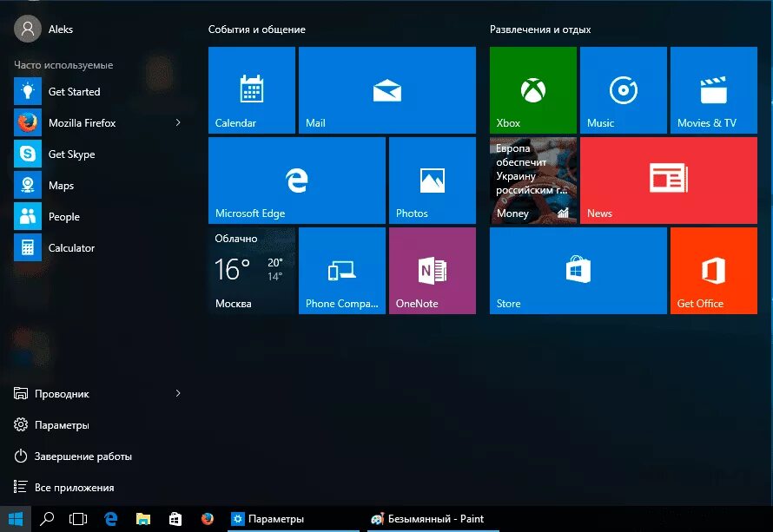773x532 pixels.
Task: Open taskbar search magnifier icon
Action: coord(47,519)
